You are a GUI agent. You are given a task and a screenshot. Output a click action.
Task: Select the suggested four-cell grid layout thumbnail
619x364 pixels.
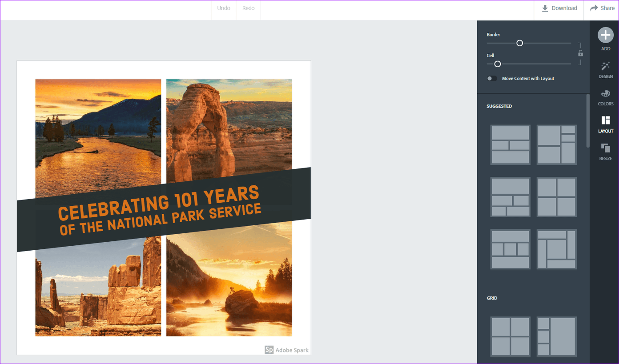click(x=557, y=197)
